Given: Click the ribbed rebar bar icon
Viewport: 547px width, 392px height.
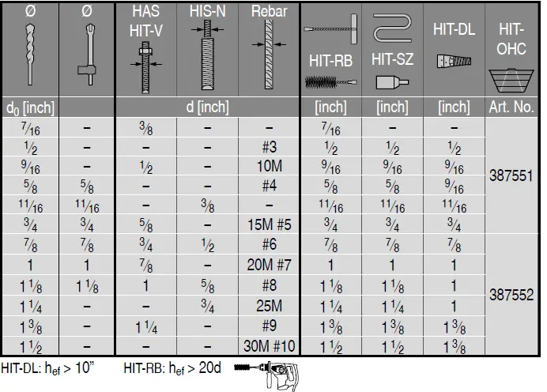Looking at the screenshot, I should tap(269, 54).
